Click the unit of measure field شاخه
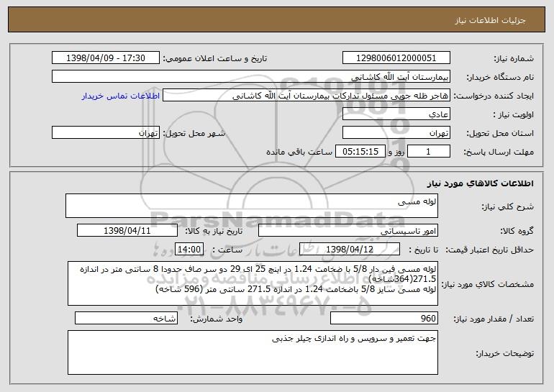This screenshot has height=392, width=554. click(126, 318)
